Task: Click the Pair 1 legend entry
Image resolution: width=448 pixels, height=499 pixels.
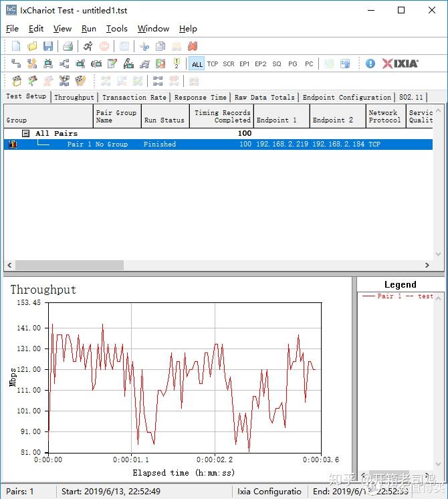Action: 398,296
